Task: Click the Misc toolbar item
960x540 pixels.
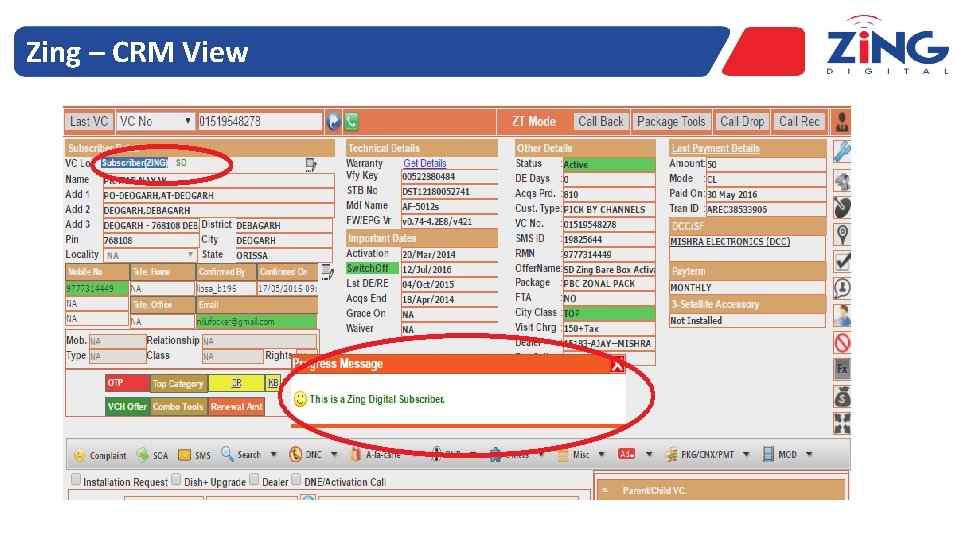Action: [574, 454]
